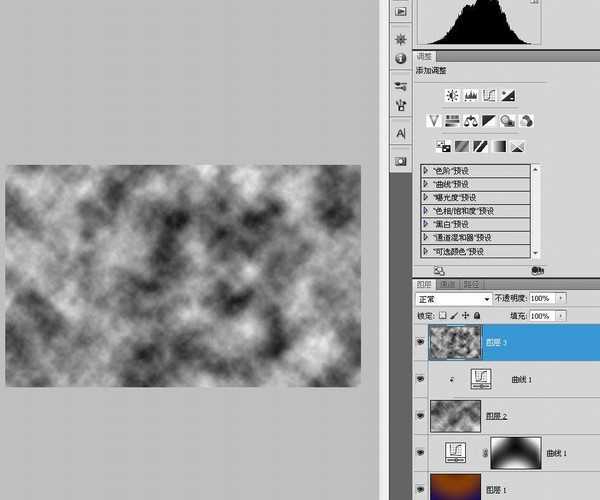
Task: Expand the "曝光度" presets group
Action: 426,198
